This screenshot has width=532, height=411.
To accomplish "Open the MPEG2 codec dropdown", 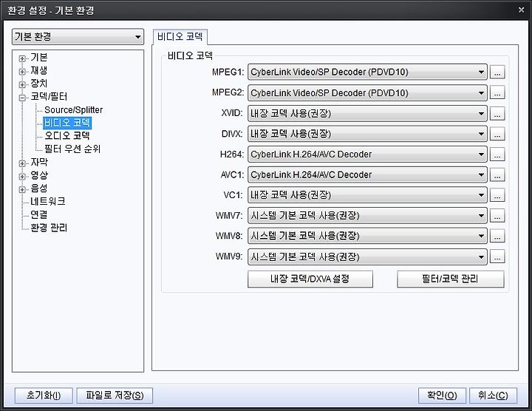I will 367,92.
